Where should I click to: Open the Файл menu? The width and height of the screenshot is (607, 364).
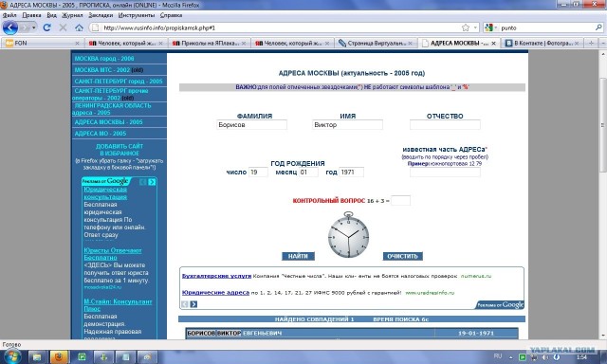9,15
